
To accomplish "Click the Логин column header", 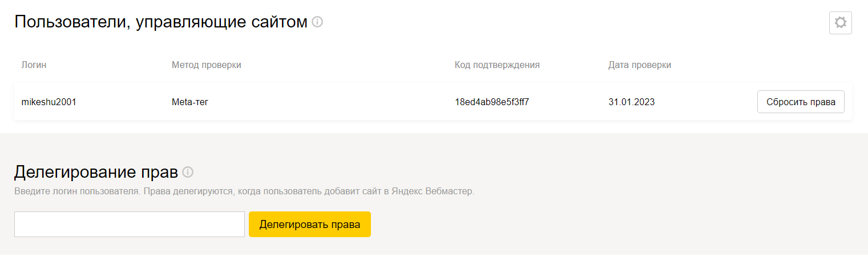I will pos(34,65).
